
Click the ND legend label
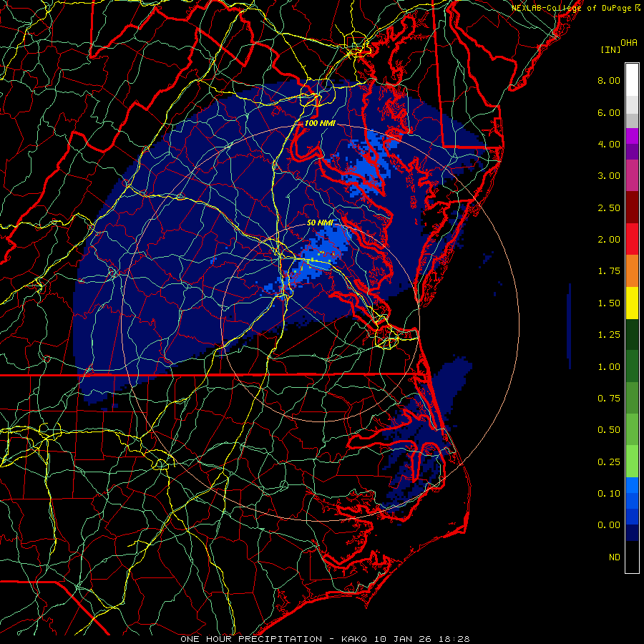[615, 557]
